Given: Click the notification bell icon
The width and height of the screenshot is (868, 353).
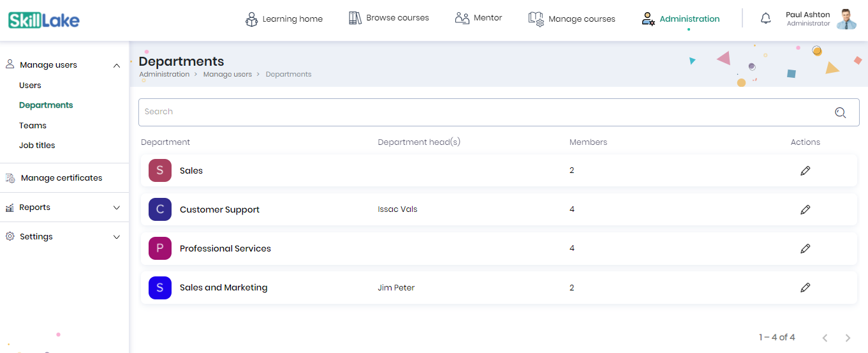Looking at the screenshot, I should pos(766,19).
